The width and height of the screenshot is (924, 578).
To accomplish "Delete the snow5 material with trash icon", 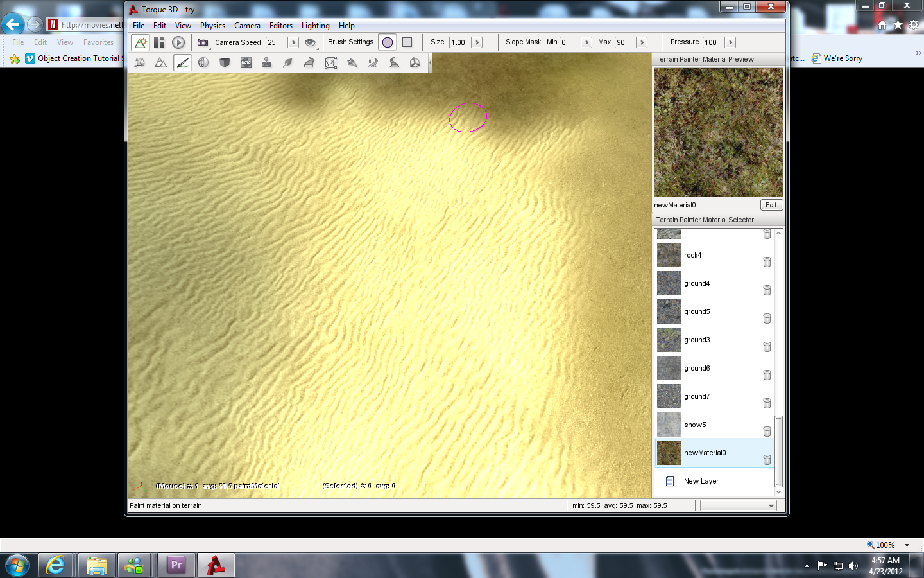I will [767, 431].
